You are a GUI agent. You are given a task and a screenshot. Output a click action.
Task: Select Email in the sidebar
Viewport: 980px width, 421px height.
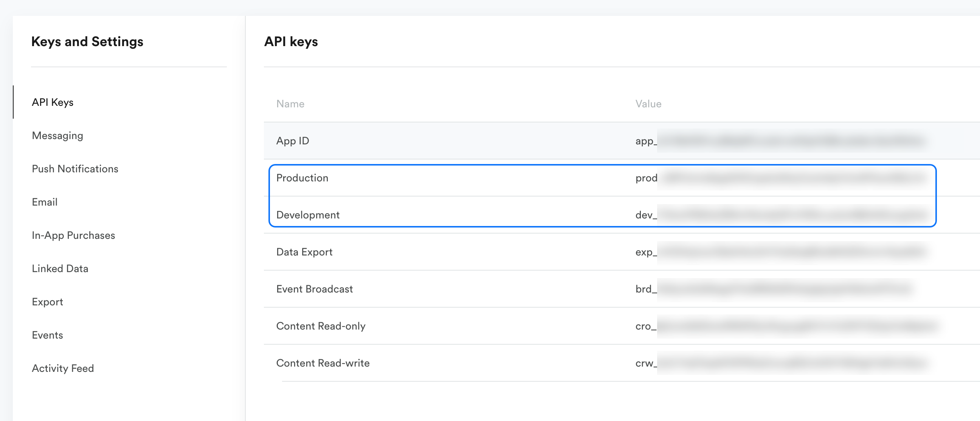tap(45, 202)
